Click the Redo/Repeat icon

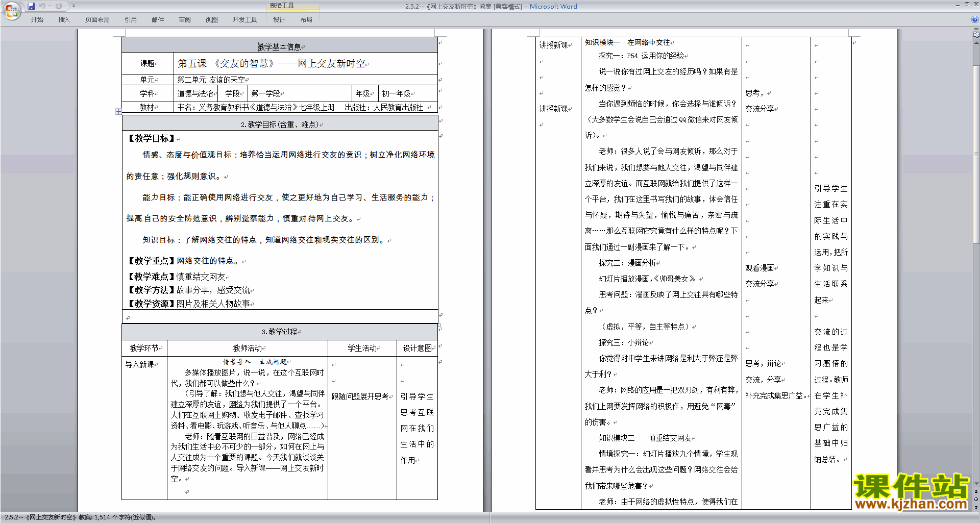click(x=59, y=6)
